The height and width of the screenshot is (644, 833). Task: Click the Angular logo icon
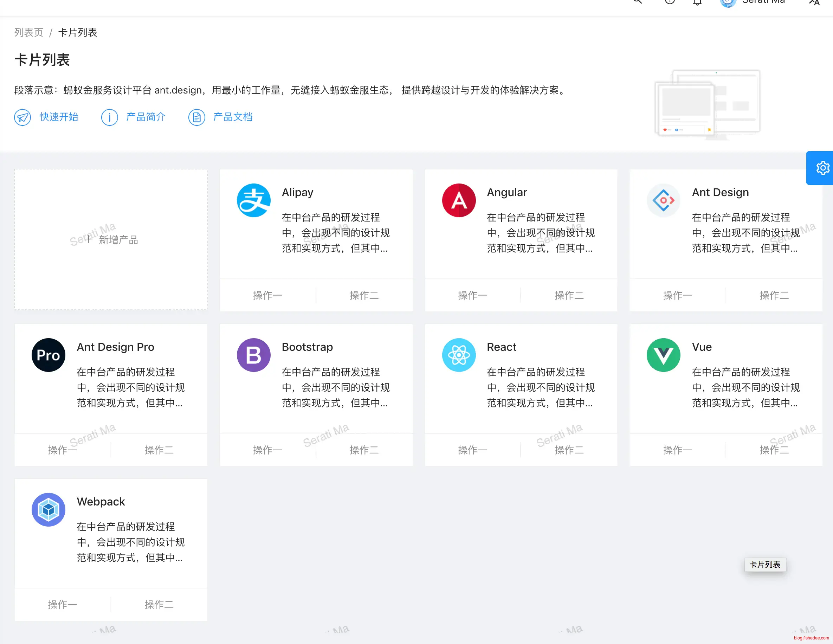click(x=458, y=200)
